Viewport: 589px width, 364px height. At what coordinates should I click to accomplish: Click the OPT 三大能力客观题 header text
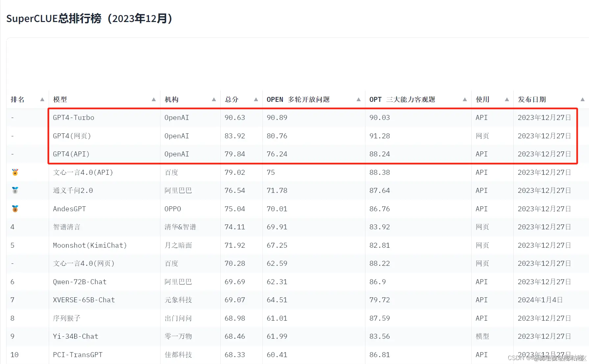point(402,100)
